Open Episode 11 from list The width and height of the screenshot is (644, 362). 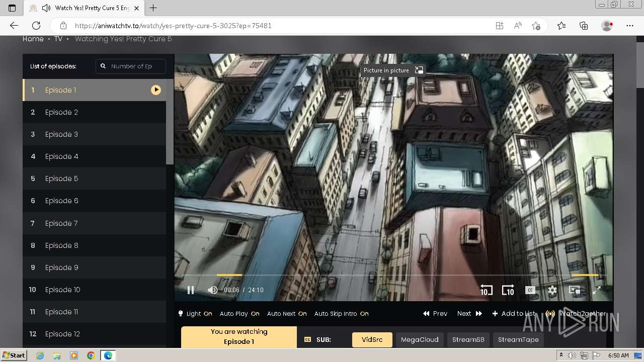click(95, 312)
